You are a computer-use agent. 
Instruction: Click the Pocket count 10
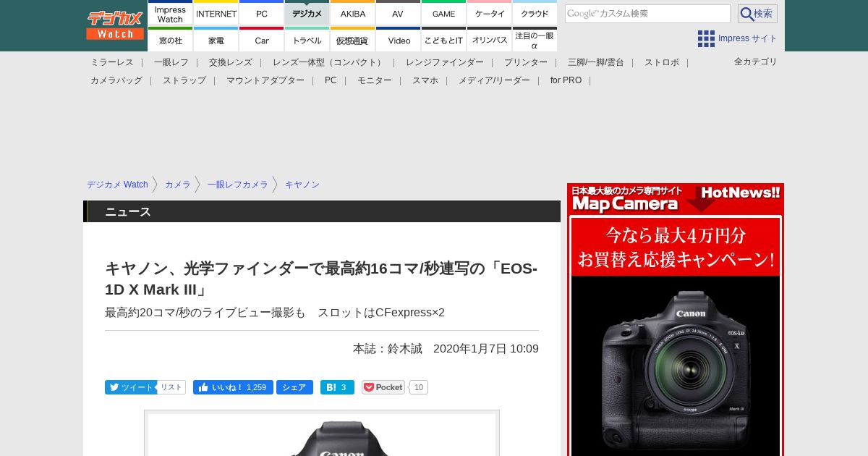coord(419,387)
